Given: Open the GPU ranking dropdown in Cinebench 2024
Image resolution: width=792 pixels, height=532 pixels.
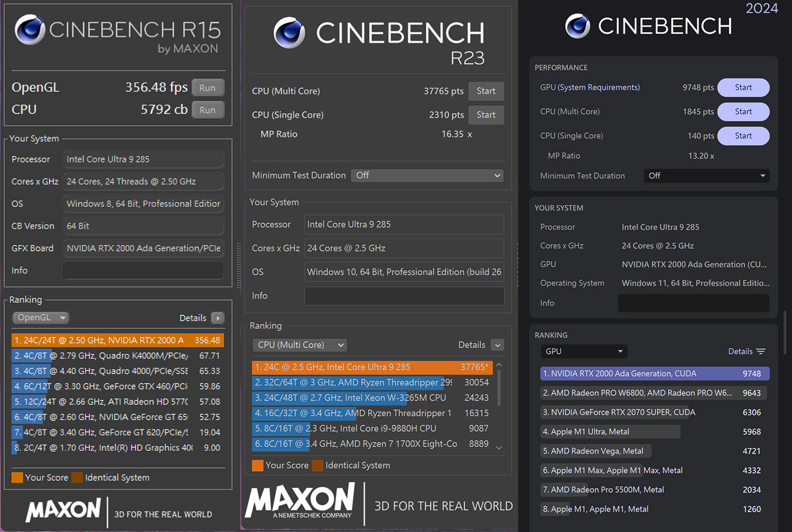Looking at the screenshot, I should pyautogui.click(x=584, y=351).
